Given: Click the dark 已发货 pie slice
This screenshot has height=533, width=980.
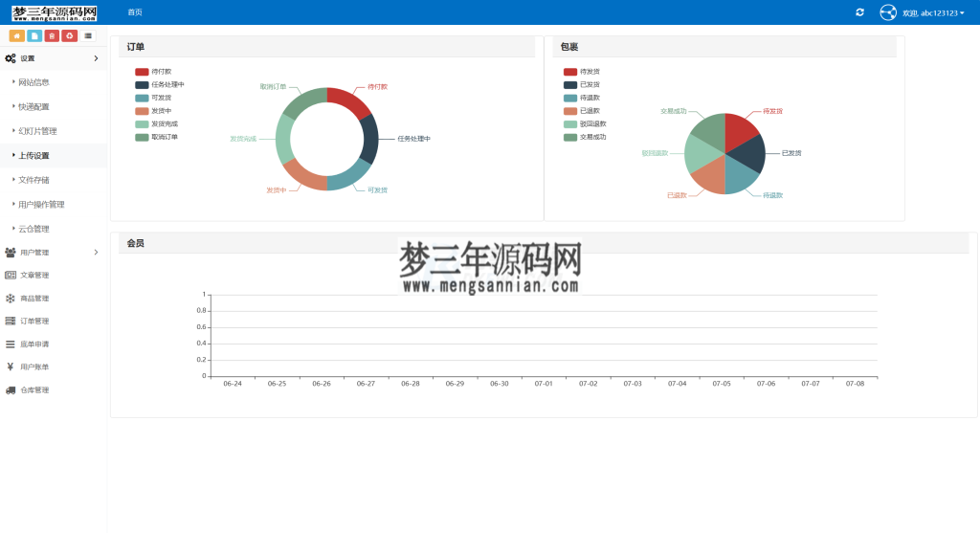Looking at the screenshot, I should 747,154.
